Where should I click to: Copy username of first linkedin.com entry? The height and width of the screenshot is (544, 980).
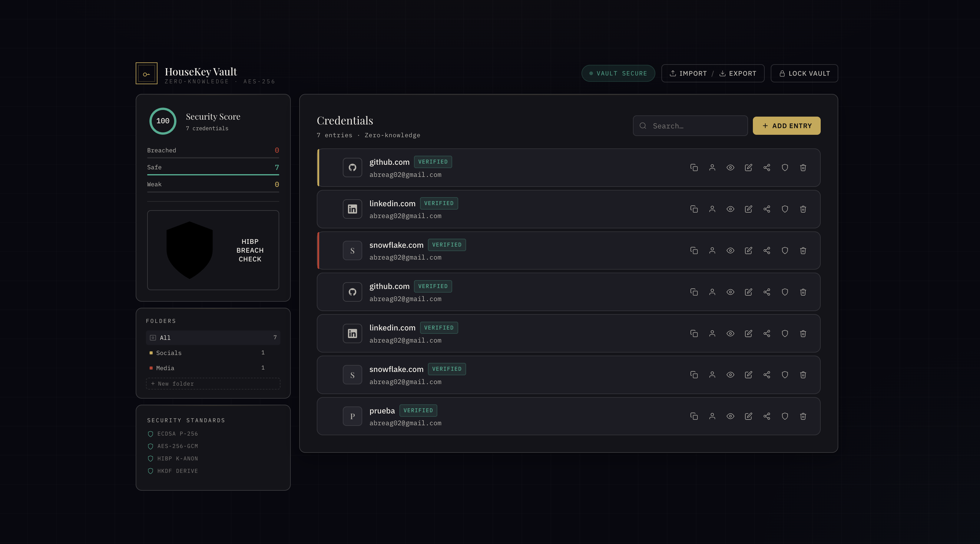712,209
